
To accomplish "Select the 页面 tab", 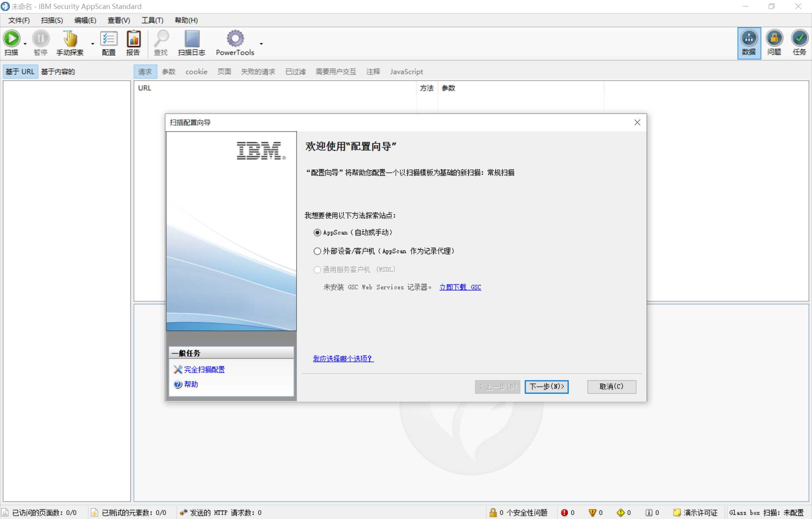I will coord(224,72).
